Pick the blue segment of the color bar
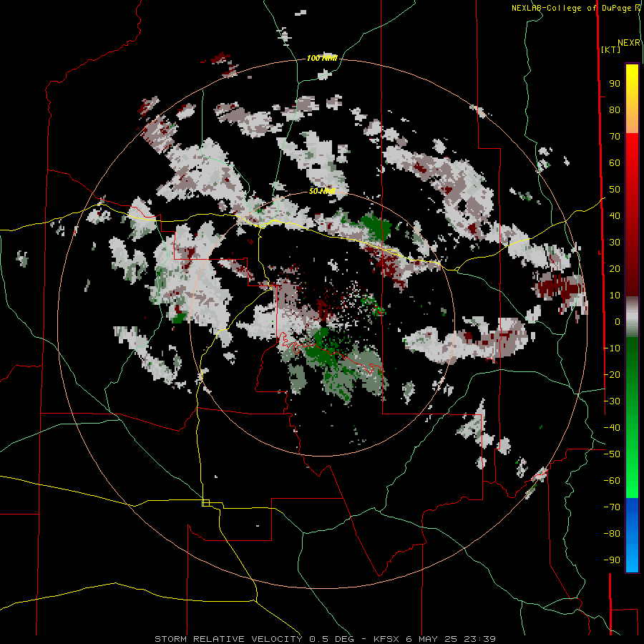The image size is (644, 644). 632,534
